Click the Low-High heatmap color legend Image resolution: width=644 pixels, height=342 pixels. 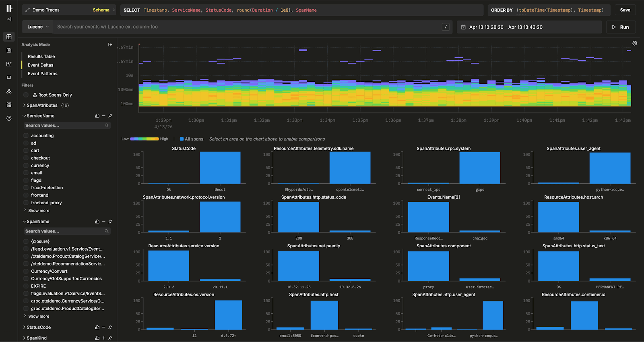click(144, 139)
